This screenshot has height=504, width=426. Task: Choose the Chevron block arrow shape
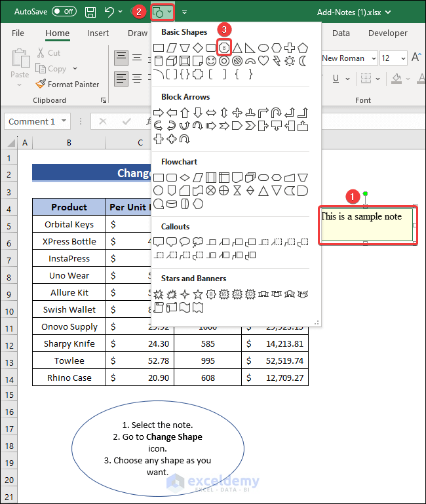pyautogui.click(x=250, y=126)
